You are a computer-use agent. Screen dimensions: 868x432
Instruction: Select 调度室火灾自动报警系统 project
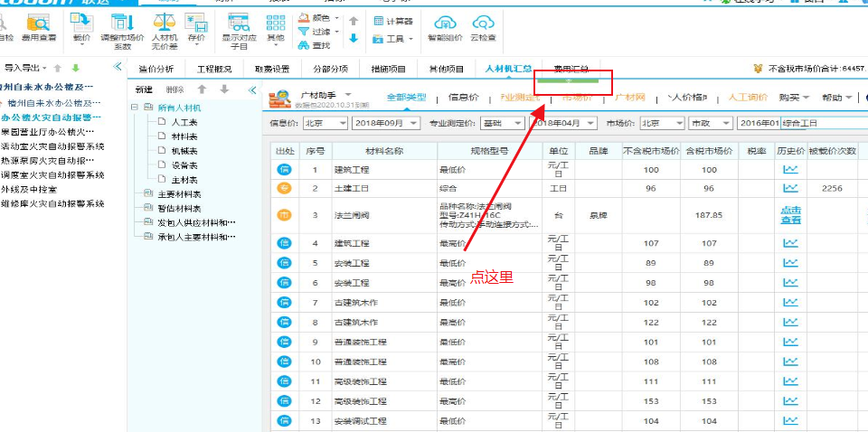(x=52, y=175)
